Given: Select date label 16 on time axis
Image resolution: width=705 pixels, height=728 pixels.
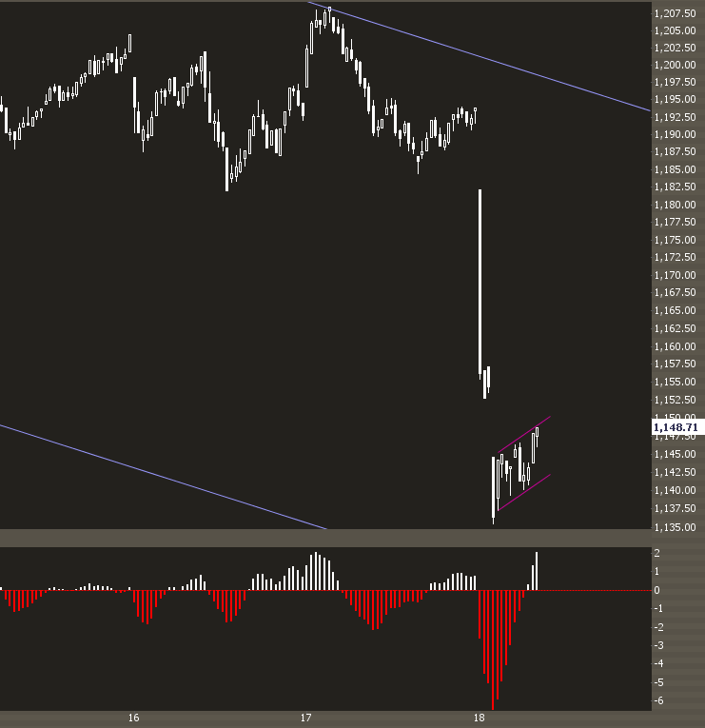Looking at the screenshot, I should [133, 718].
